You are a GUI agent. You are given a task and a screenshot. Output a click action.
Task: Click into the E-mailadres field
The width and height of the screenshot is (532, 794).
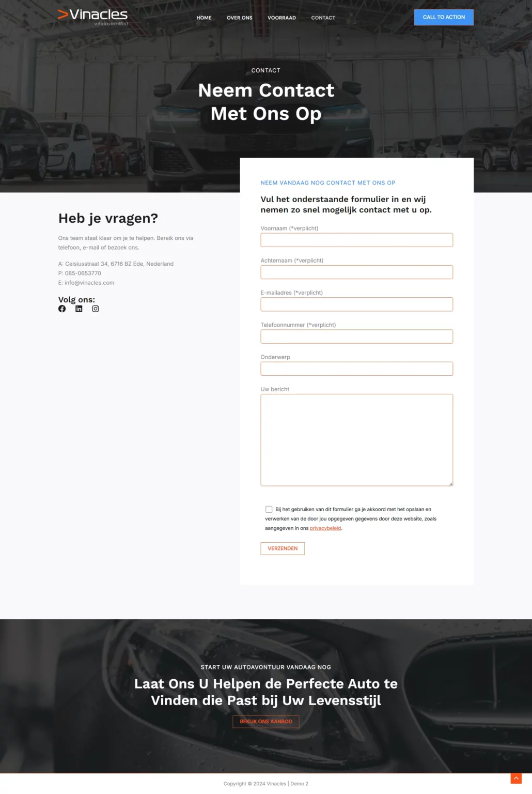point(357,304)
